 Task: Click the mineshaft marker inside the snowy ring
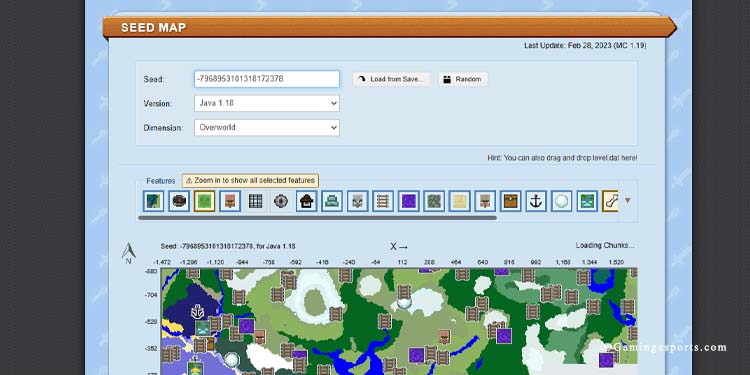[336, 314]
